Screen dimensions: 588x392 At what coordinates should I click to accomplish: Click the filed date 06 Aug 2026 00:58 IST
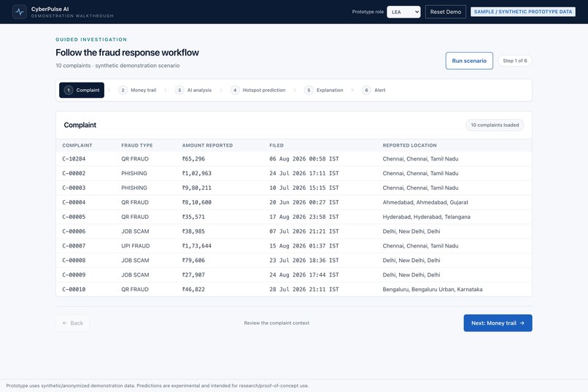[304, 158]
